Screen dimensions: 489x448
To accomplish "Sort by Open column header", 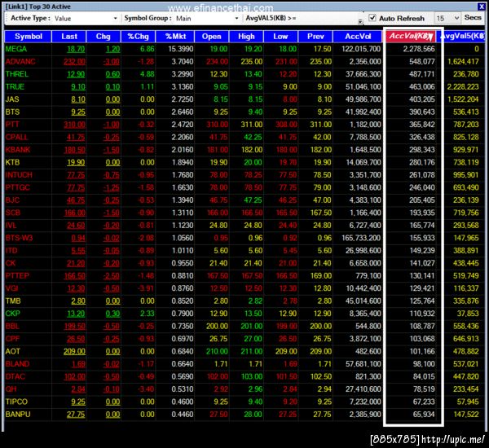I will pos(212,37).
